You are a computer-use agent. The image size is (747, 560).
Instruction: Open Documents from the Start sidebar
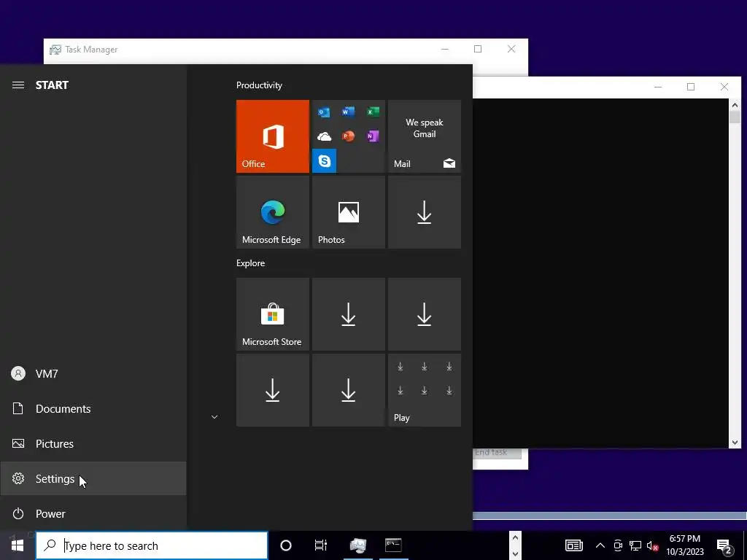pos(93,408)
